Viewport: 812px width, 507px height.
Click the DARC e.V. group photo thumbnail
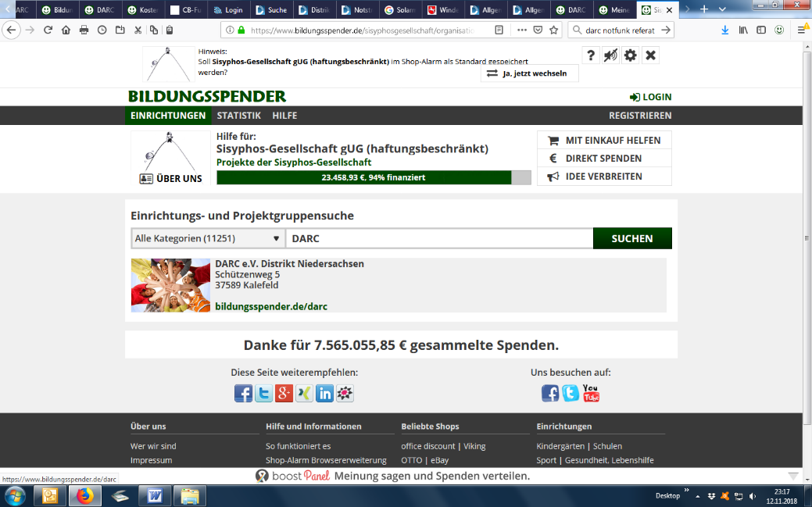tap(170, 285)
